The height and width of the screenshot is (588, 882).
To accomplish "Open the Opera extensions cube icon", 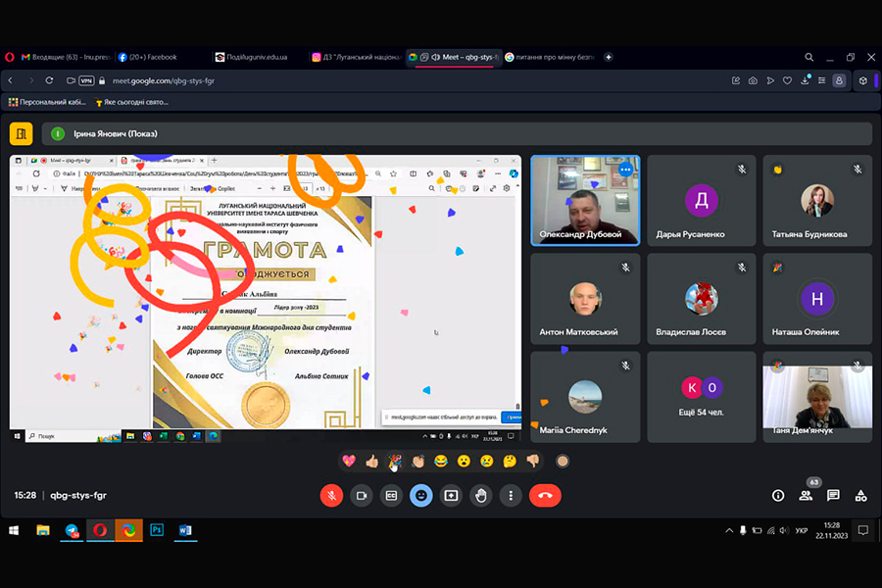I will [863, 80].
